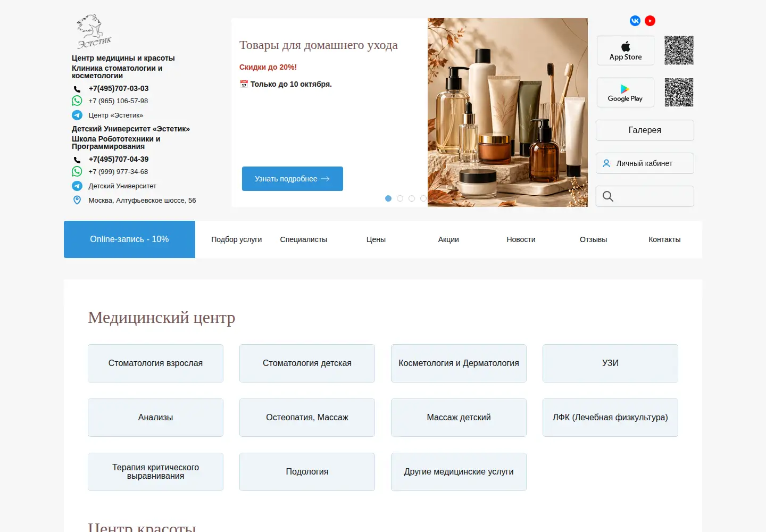Viewport: 766px width, 532px height.
Task: Click phone icon next to +7(495)707-04-39
Action: 77,160
